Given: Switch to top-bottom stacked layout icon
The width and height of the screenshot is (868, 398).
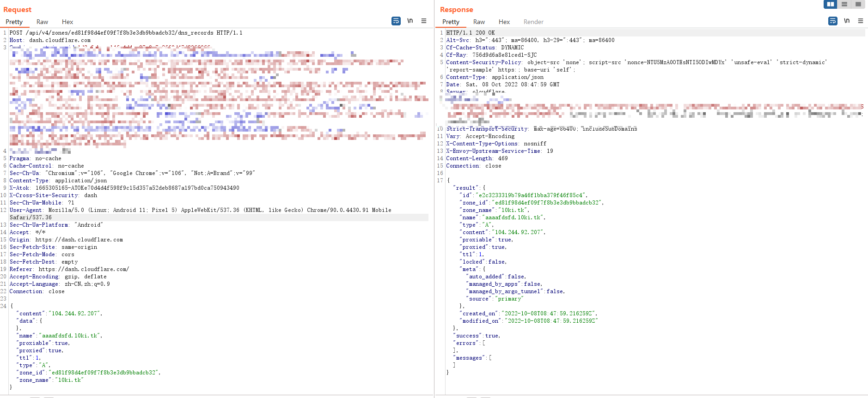Looking at the screenshot, I should (844, 4).
